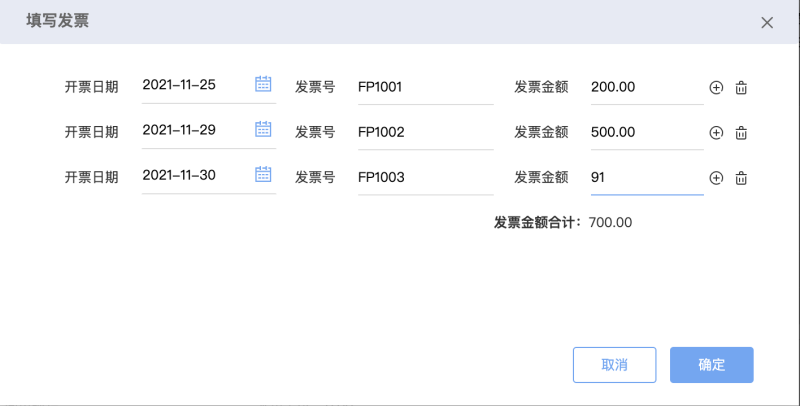
Task: Open calendar picker for 2021-11-30 date
Action: coord(263,174)
